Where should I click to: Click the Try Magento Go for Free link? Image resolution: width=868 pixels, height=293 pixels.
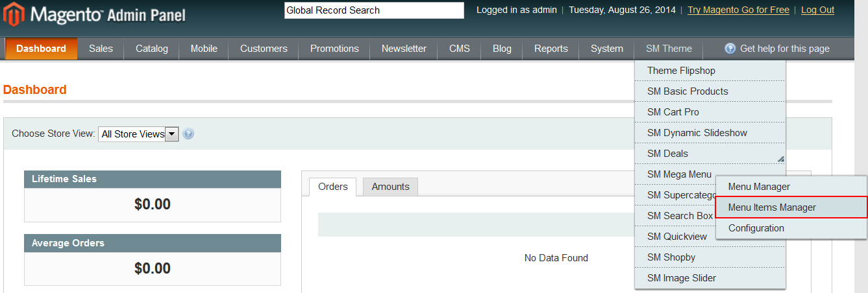[x=738, y=10]
